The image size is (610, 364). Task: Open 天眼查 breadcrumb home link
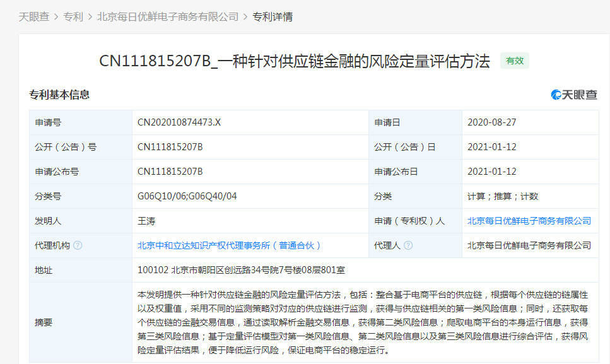(x=34, y=17)
